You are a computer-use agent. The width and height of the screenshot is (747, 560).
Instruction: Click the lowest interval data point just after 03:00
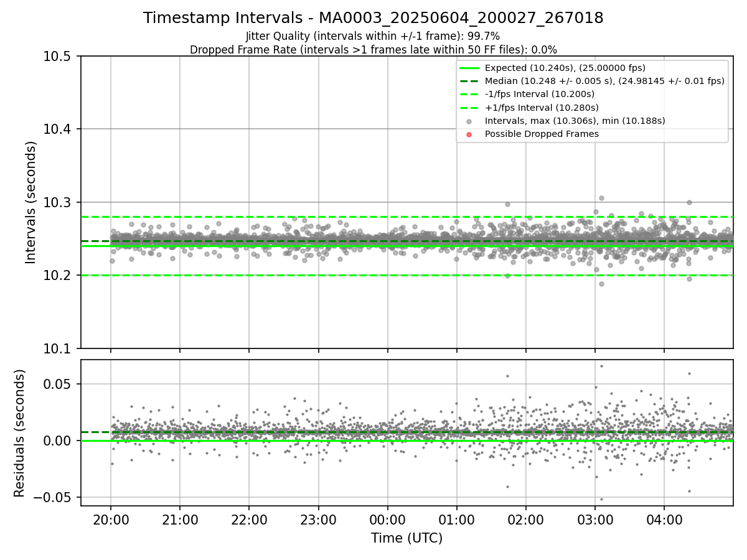[601, 284]
